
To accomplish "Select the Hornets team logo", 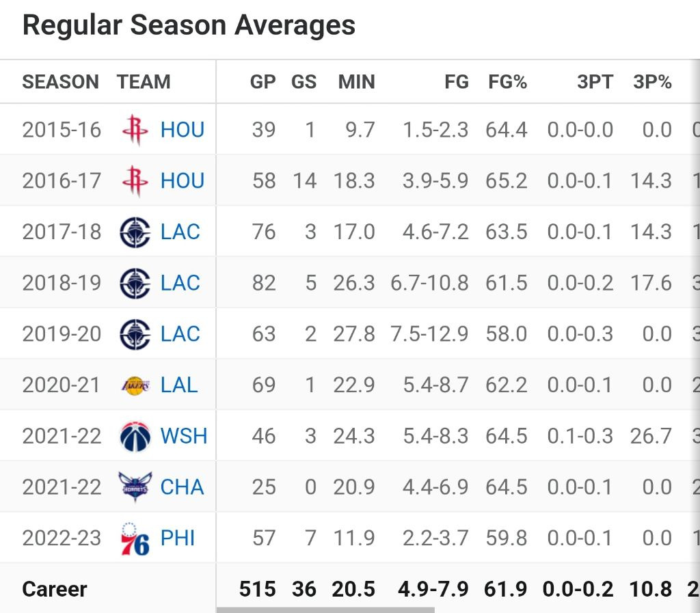I will (x=135, y=487).
